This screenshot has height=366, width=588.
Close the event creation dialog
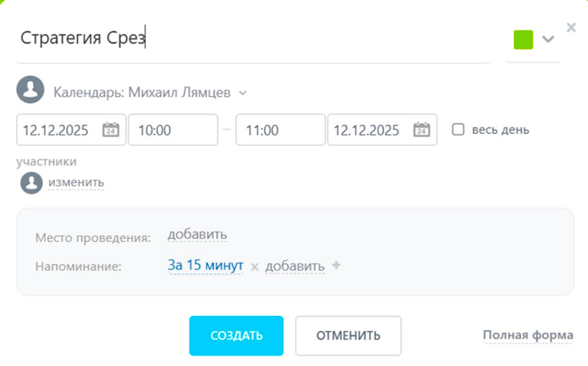coord(571,27)
